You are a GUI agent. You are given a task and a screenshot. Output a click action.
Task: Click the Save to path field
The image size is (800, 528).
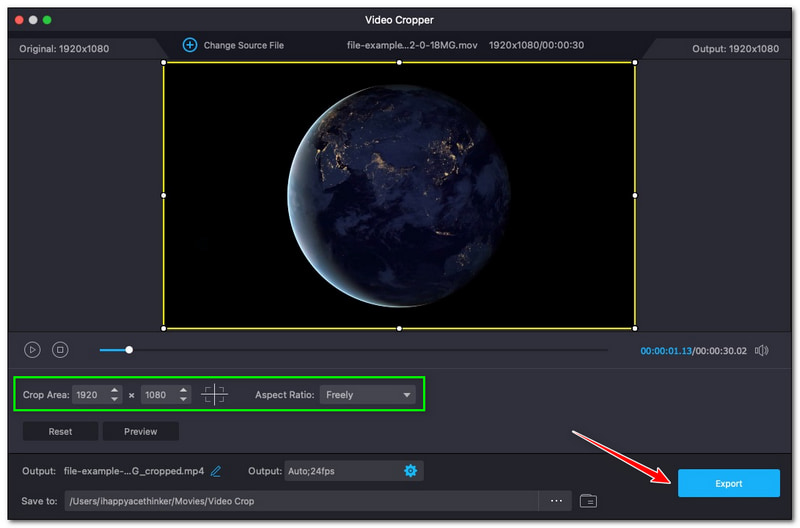pos(301,501)
